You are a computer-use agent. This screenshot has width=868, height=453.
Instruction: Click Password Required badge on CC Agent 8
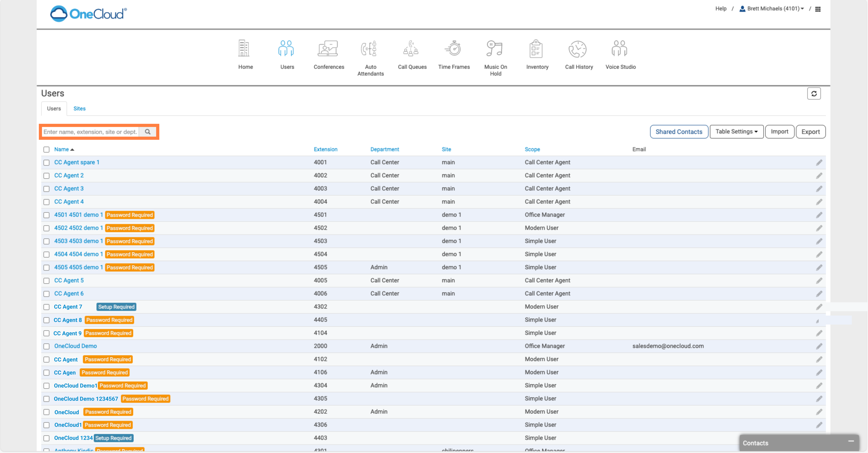(x=109, y=320)
